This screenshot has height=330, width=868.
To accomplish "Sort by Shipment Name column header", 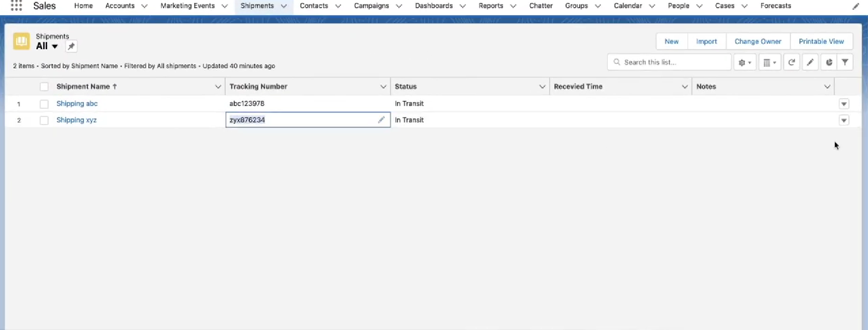I will pyautogui.click(x=87, y=86).
